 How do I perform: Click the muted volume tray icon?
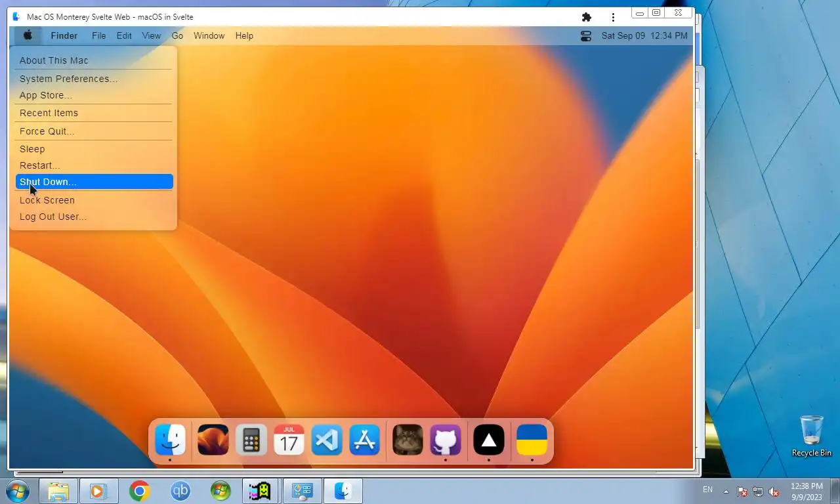[774, 492]
